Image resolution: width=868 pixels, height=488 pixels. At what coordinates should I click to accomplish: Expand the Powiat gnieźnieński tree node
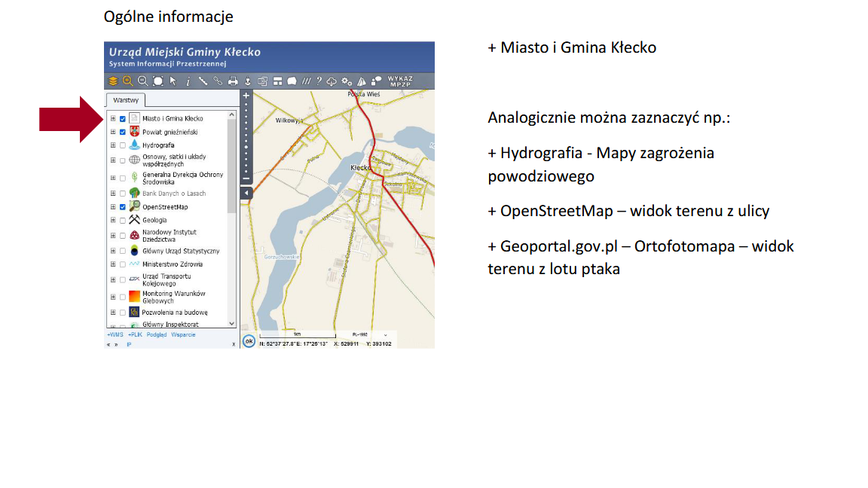point(113,132)
